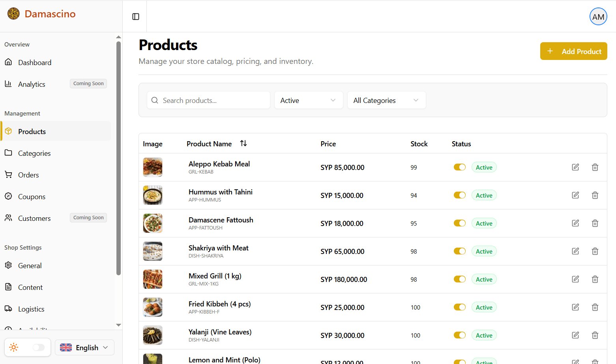The width and height of the screenshot is (616, 364).
Task: Delete the Yalanji (Vine Leaves) product
Action: (595, 335)
